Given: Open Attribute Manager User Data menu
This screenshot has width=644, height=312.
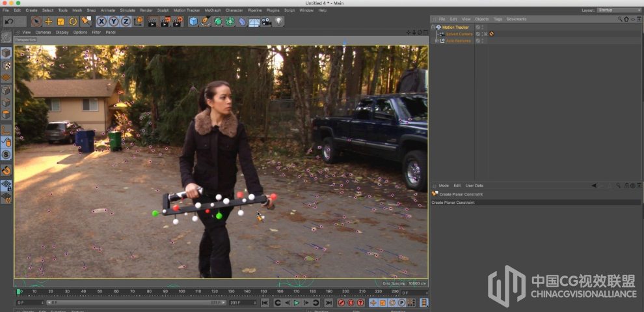Looking at the screenshot, I should (474, 186).
